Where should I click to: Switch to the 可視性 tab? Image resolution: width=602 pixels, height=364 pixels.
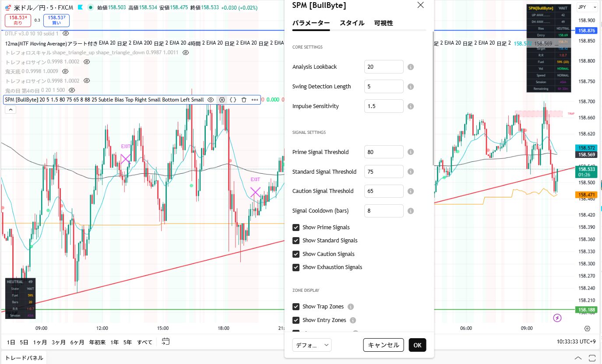pyautogui.click(x=383, y=23)
